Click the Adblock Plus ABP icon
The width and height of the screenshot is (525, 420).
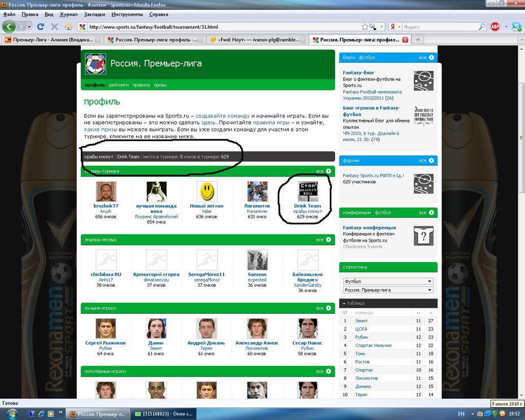click(495, 27)
